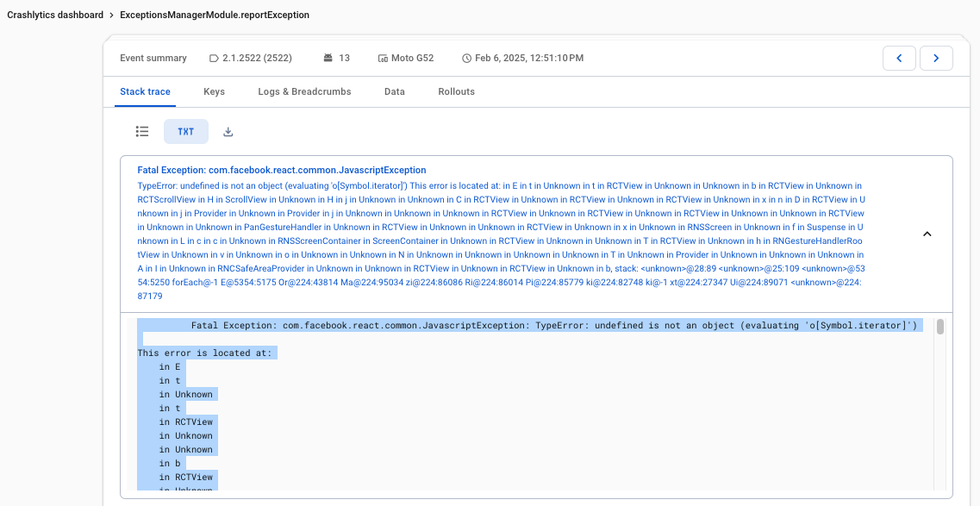Click the Android OS version icon
Screen dimensions: 980x506
click(x=328, y=59)
